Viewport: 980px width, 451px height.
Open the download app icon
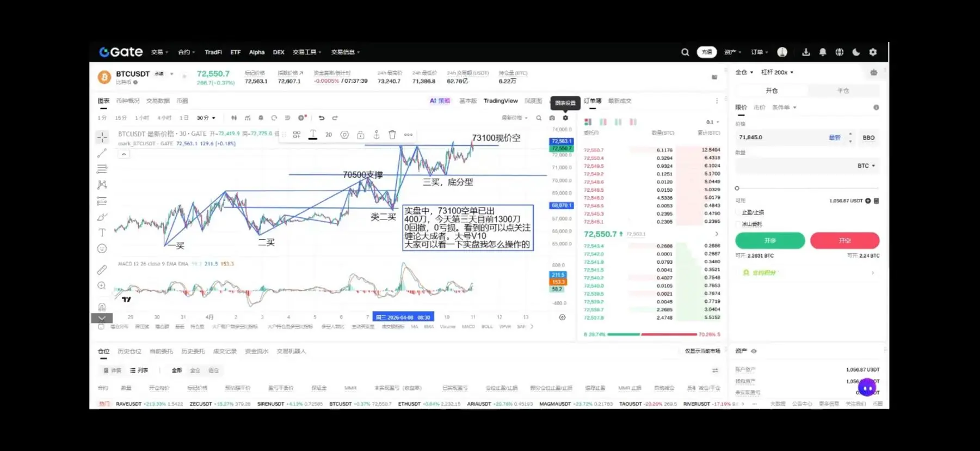click(x=806, y=52)
